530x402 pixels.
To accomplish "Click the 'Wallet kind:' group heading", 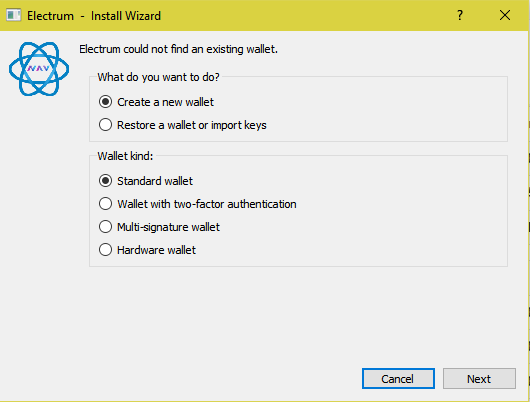I will [125, 156].
